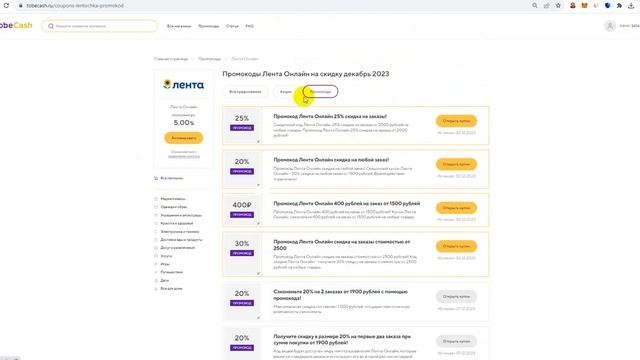This screenshot has width=640, height=360.
Task: Click gray 'Открыть купон' for 'Сэкономьте 20%' offer
Action: tap(456, 296)
